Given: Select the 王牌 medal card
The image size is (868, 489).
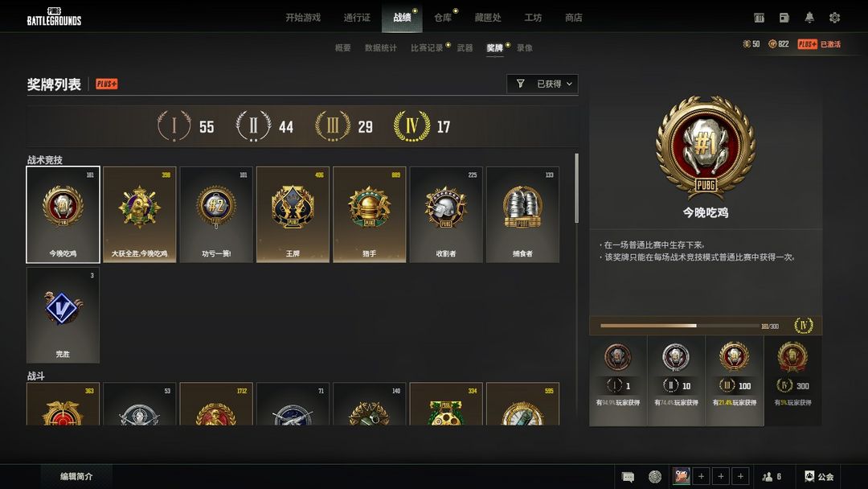Looking at the screenshot, I should click(x=293, y=214).
